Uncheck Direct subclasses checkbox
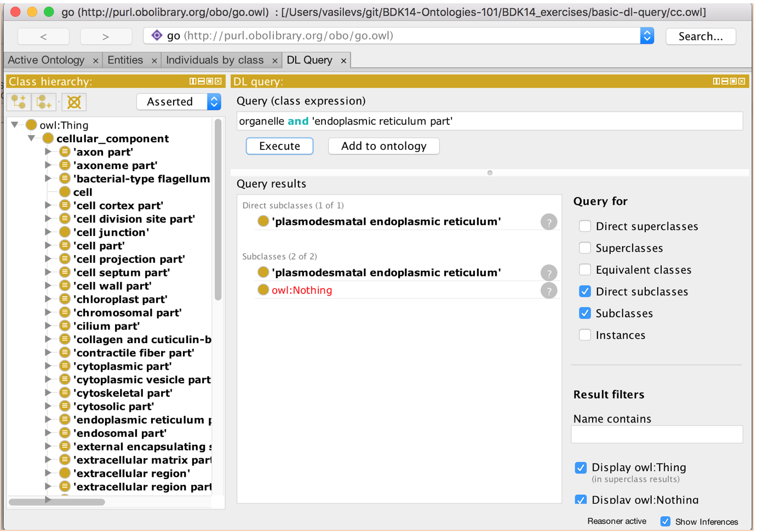This screenshot has height=532, width=757. [x=585, y=292]
